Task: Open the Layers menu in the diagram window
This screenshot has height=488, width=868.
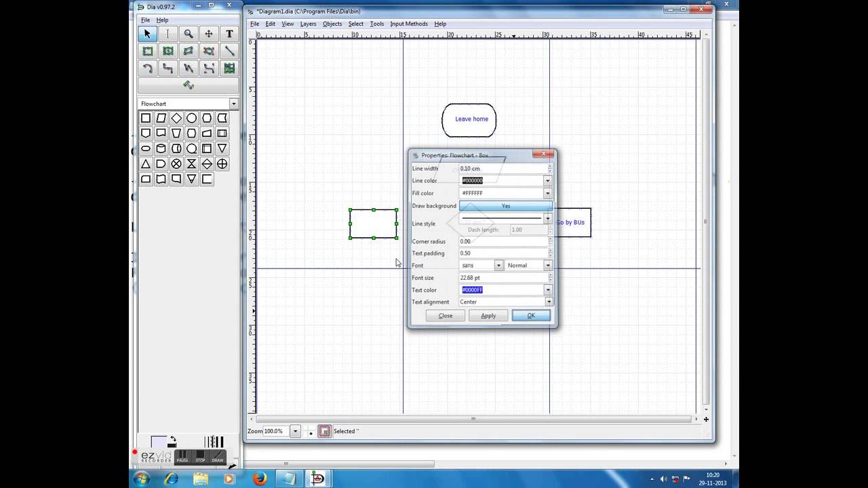Action: point(308,24)
